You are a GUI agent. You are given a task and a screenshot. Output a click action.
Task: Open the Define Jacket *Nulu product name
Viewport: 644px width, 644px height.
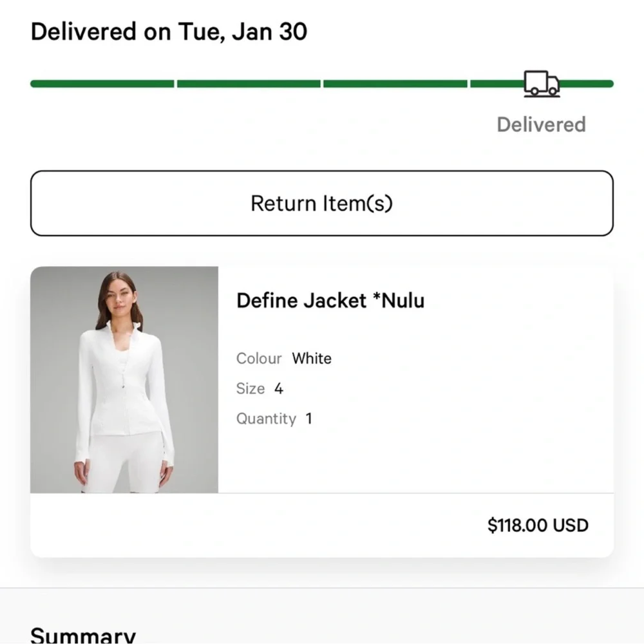tap(330, 300)
